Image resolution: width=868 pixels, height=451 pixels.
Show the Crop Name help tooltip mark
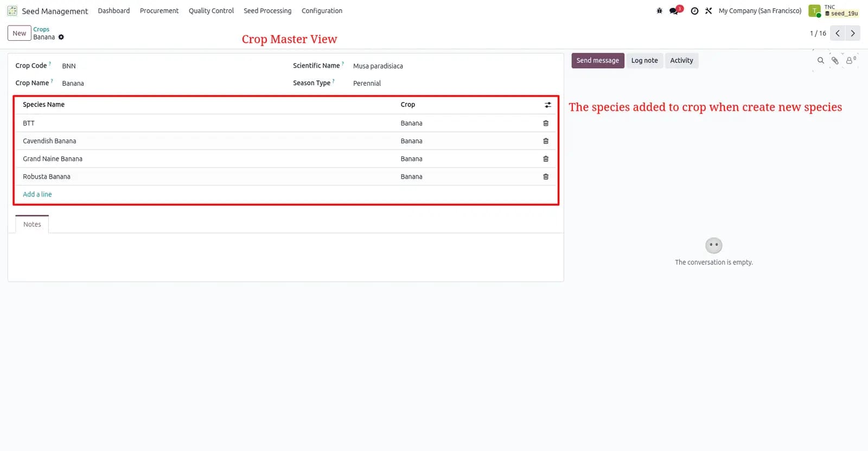coord(52,81)
